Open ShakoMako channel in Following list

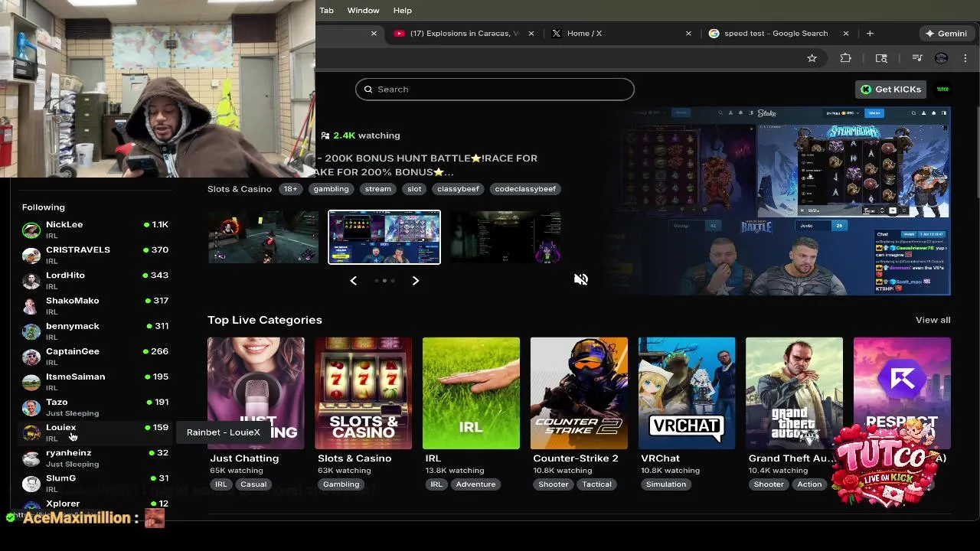coord(95,305)
